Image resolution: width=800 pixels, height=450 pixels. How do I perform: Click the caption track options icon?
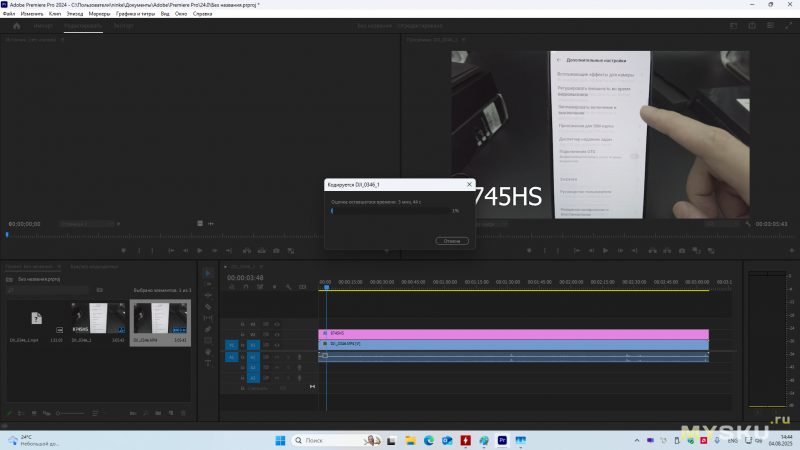(x=303, y=287)
